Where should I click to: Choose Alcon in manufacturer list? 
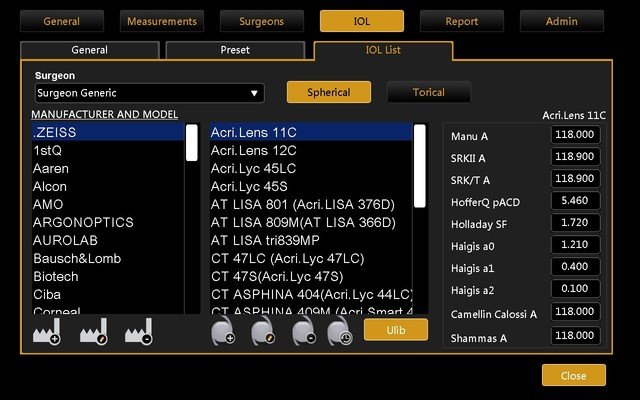click(x=108, y=187)
